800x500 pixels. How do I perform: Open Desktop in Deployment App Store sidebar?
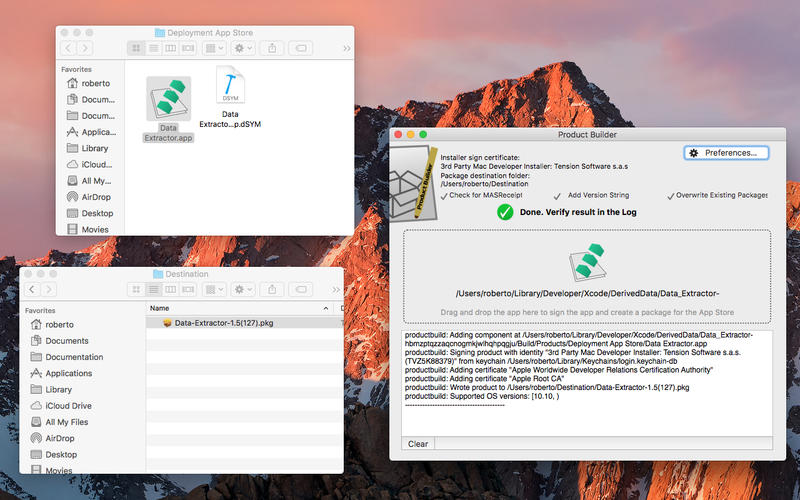click(90, 213)
